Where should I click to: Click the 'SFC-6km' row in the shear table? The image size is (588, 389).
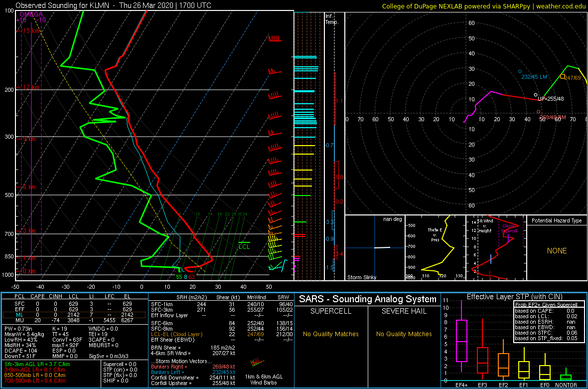point(221,323)
